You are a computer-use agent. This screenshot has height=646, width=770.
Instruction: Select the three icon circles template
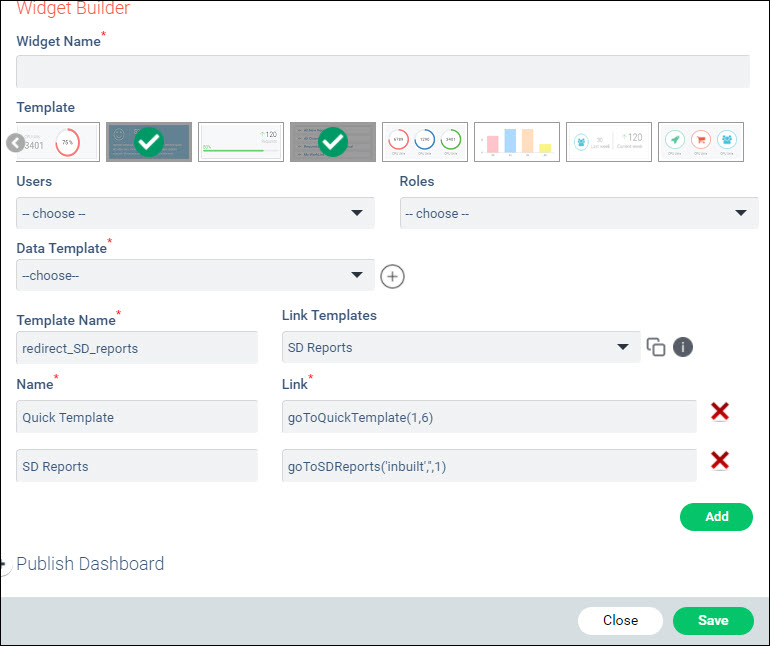[701, 142]
